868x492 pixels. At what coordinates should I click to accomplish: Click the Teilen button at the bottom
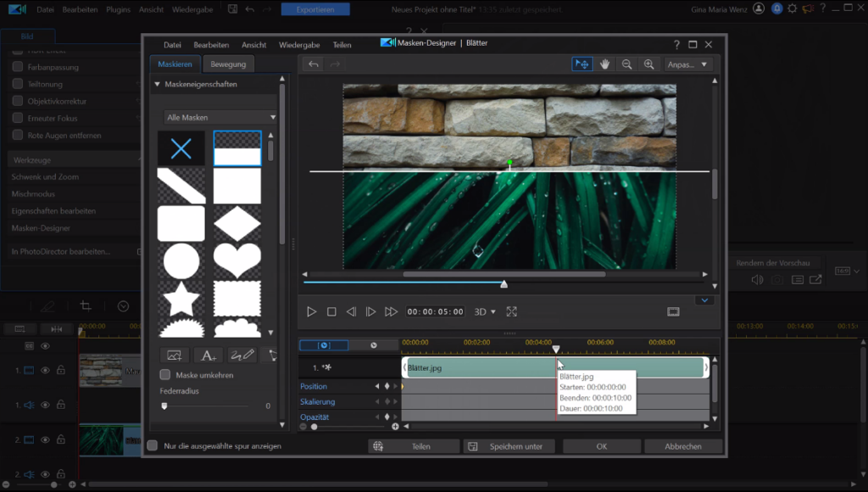(x=414, y=446)
